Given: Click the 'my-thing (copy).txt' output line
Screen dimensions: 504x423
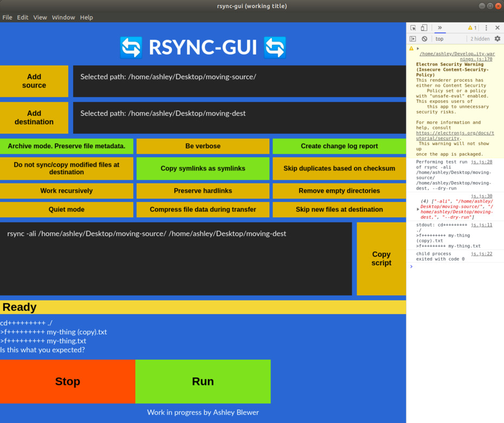Looking at the screenshot, I should pos(53,332).
